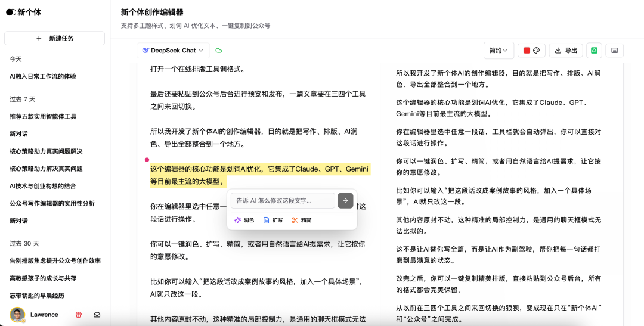Click the 新个体 logo in sidebar
The height and width of the screenshot is (326, 644).
24,13
